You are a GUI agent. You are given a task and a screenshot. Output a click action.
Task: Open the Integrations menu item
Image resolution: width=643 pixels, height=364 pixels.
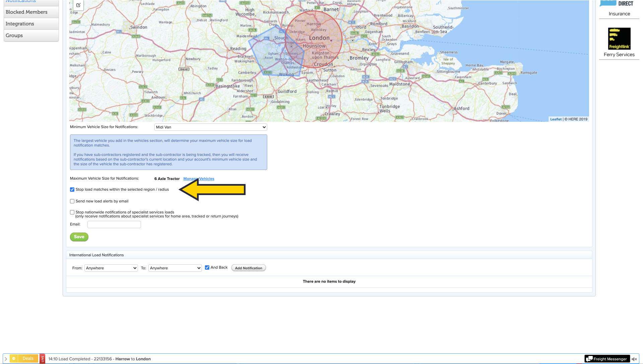click(31, 24)
